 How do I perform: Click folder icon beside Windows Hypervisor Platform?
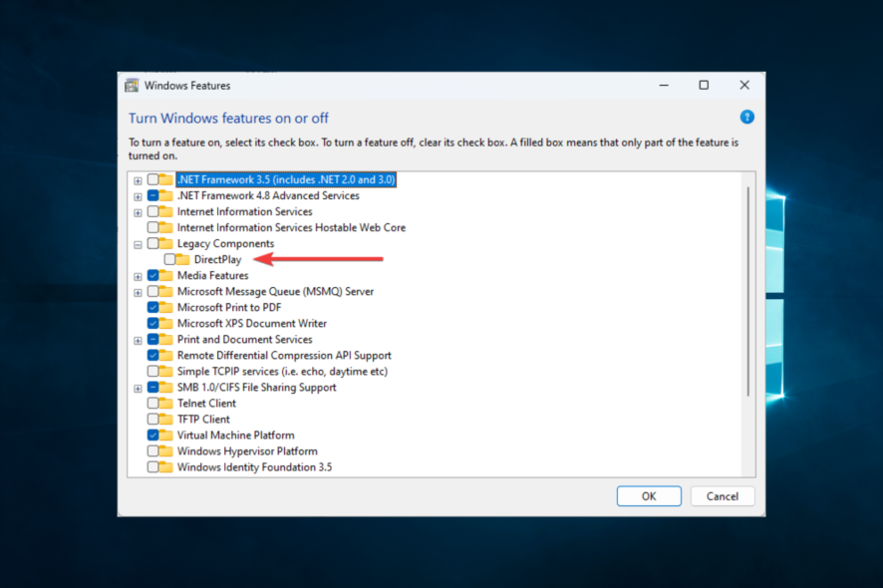(165, 451)
